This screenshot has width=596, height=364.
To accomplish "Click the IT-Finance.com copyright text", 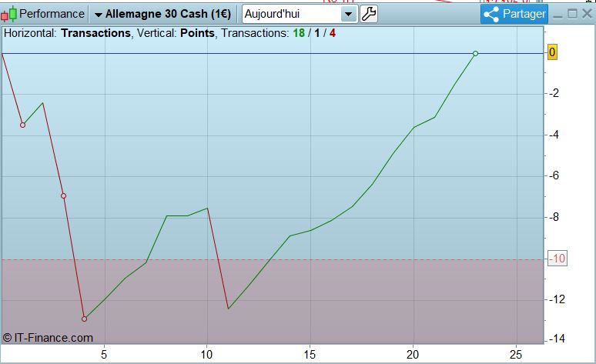I will 48,337.
